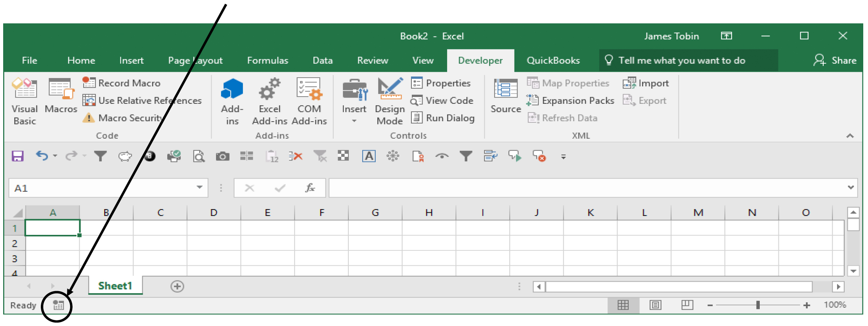The height and width of the screenshot is (326, 868).
Task: Undo the last action
Action: (x=42, y=156)
